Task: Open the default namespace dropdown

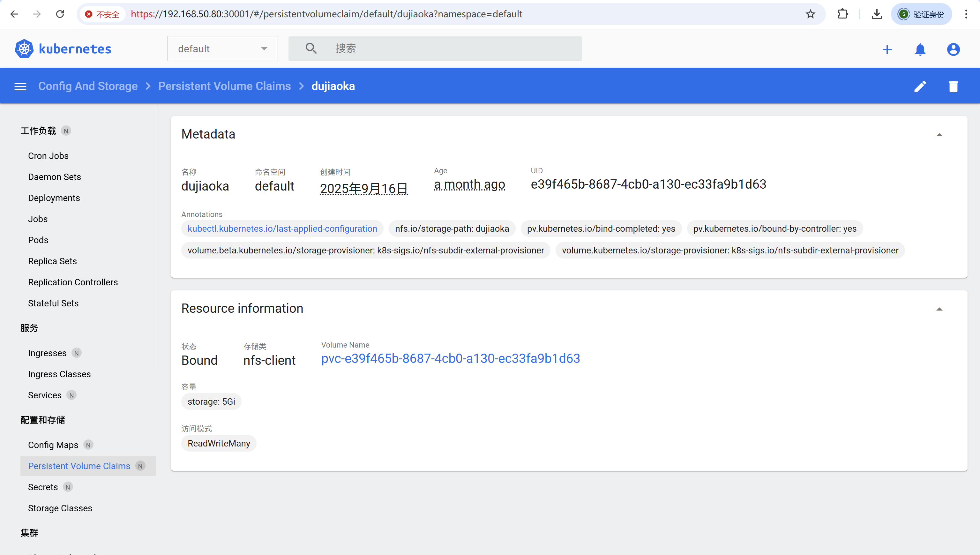Action: (x=222, y=49)
